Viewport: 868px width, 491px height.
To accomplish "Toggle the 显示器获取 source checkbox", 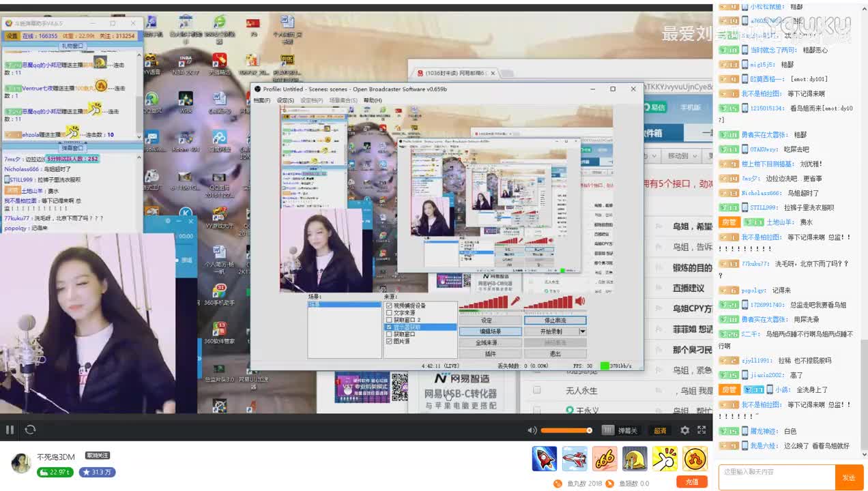I will 389,327.
